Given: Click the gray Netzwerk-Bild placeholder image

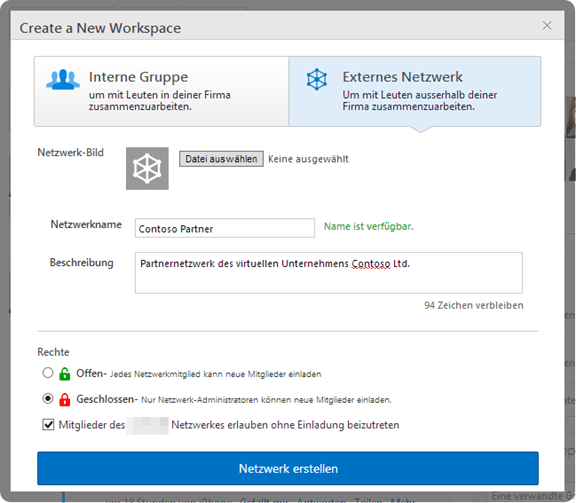Looking at the screenshot, I should (147, 169).
